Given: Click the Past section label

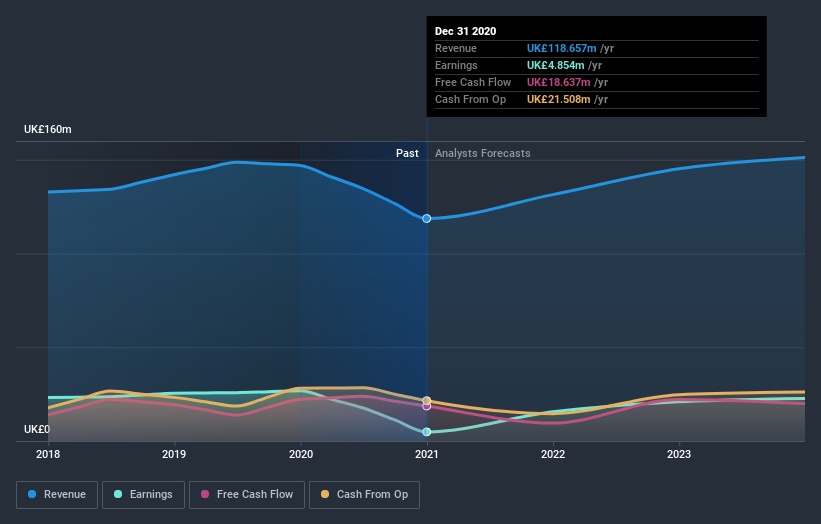Looking at the screenshot, I should [407, 153].
